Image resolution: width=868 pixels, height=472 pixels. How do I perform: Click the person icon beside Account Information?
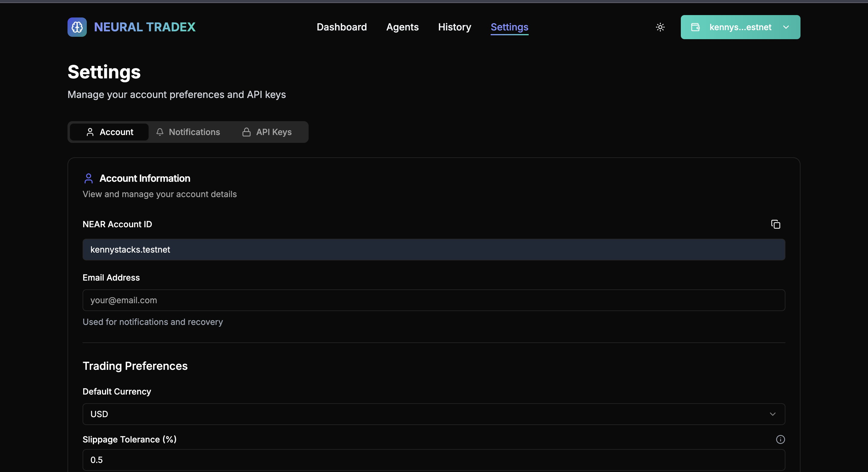(88, 178)
